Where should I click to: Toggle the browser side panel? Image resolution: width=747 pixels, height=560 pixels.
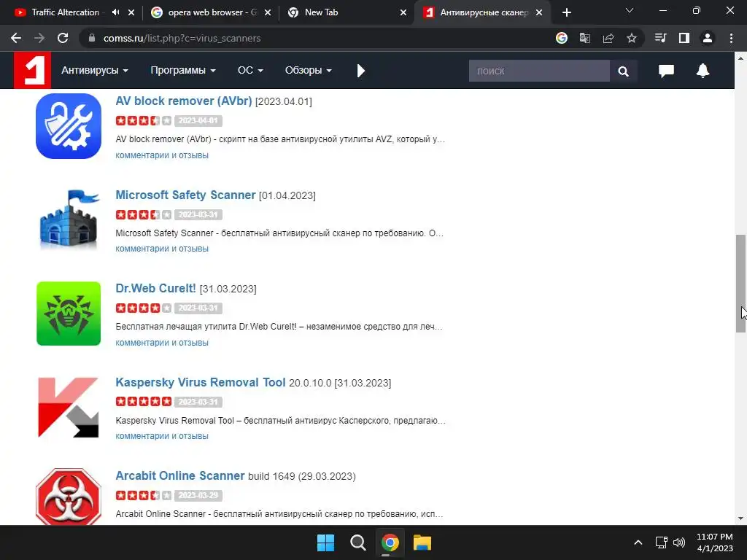pyautogui.click(x=684, y=38)
